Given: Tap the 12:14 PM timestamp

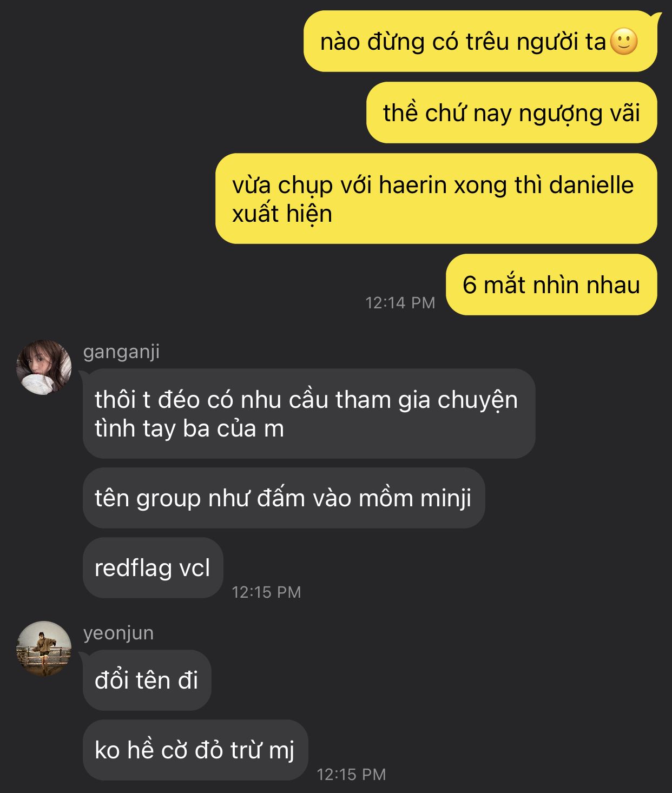Looking at the screenshot, I should [400, 303].
